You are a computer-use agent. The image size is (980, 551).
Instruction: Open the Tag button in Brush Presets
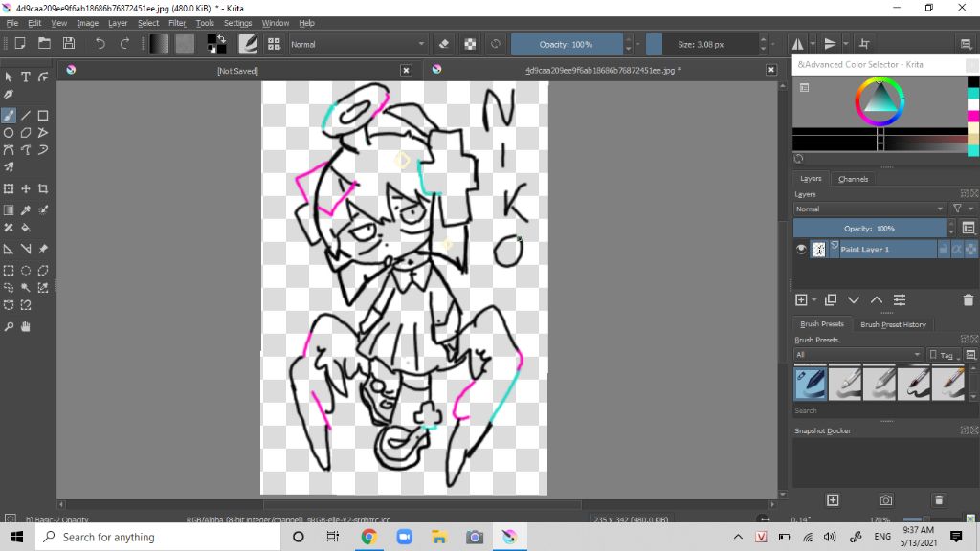click(944, 354)
